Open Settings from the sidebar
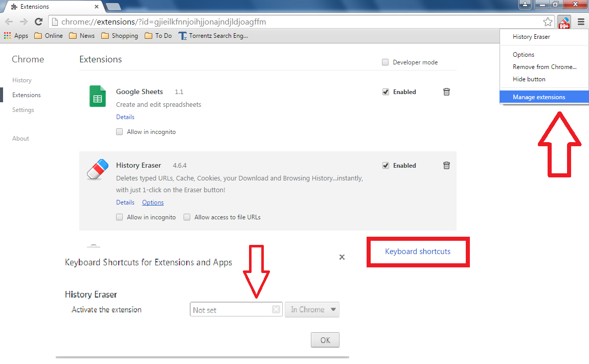 pyautogui.click(x=23, y=109)
